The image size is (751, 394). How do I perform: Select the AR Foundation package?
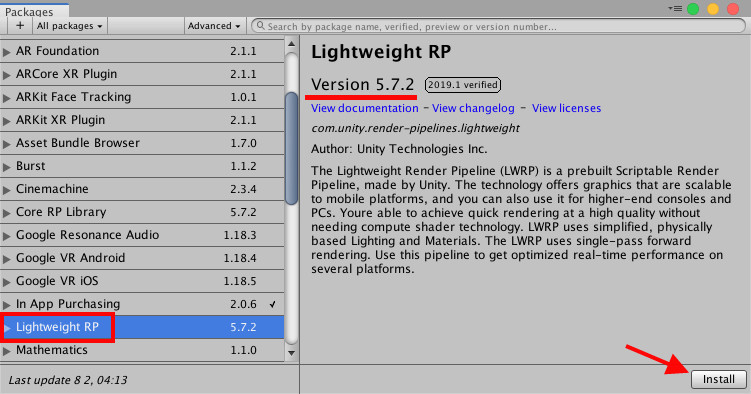[x=142, y=51]
